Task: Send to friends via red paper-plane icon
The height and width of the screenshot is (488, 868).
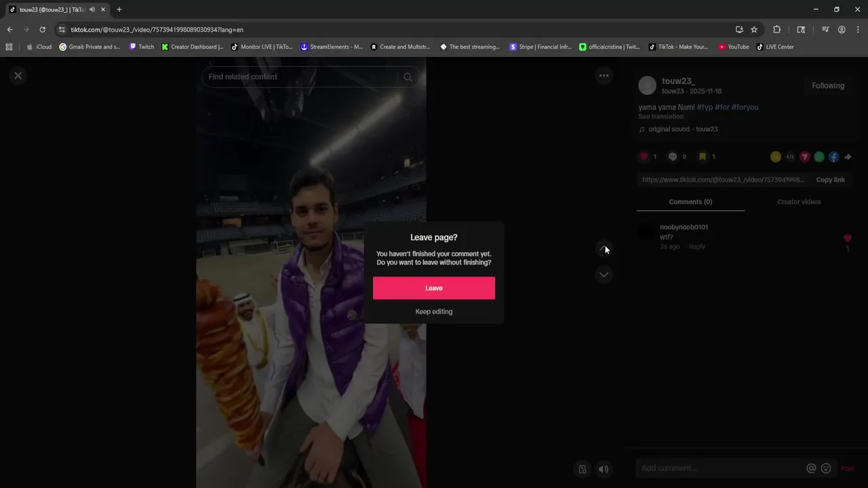Action: coord(804,157)
